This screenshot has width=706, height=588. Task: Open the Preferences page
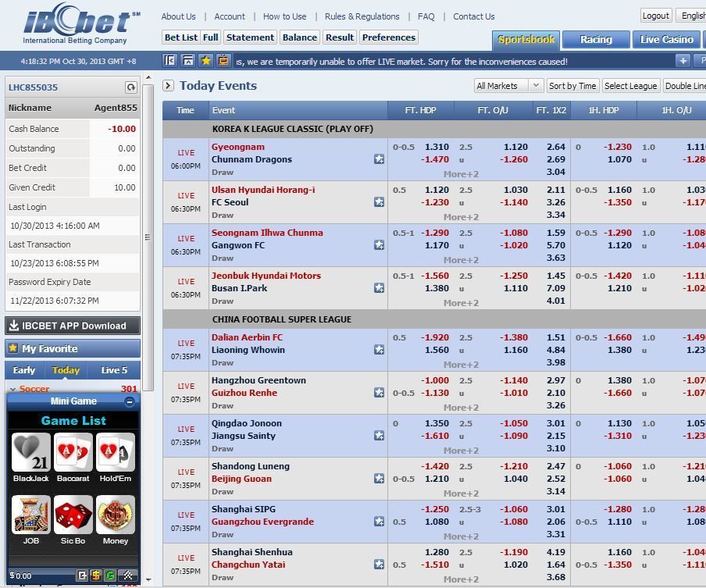coord(389,37)
